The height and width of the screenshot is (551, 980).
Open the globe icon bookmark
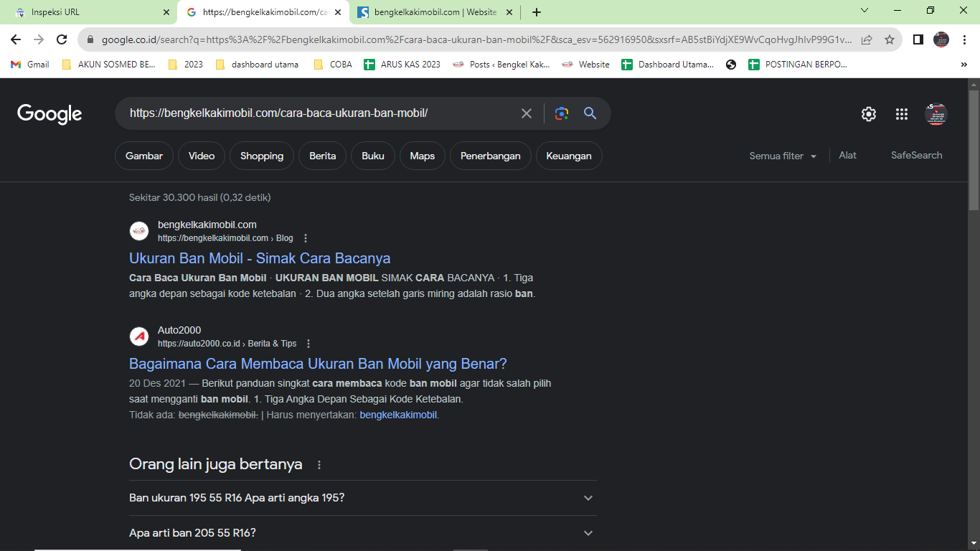[x=731, y=65]
